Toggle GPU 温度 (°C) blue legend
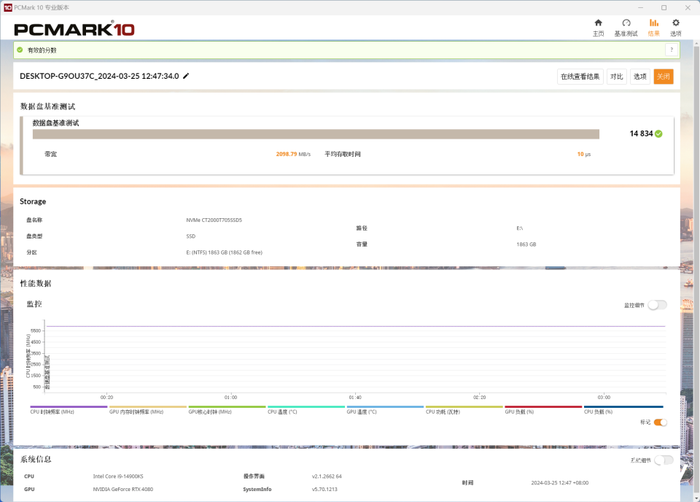 (385, 410)
